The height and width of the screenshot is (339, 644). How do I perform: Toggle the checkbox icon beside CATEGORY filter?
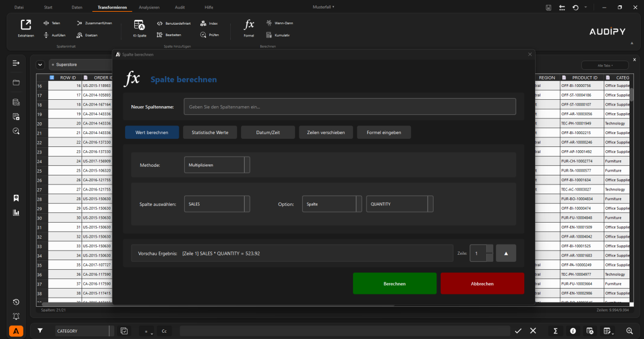pyautogui.click(x=124, y=331)
